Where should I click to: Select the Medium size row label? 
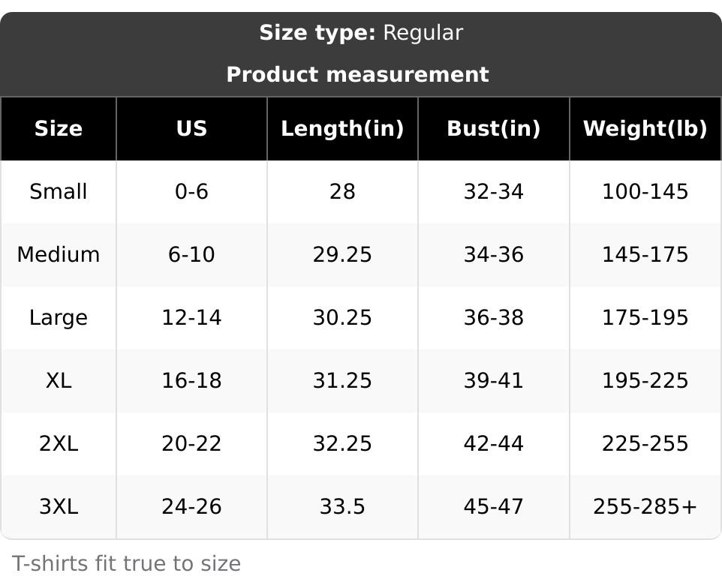pos(59,255)
